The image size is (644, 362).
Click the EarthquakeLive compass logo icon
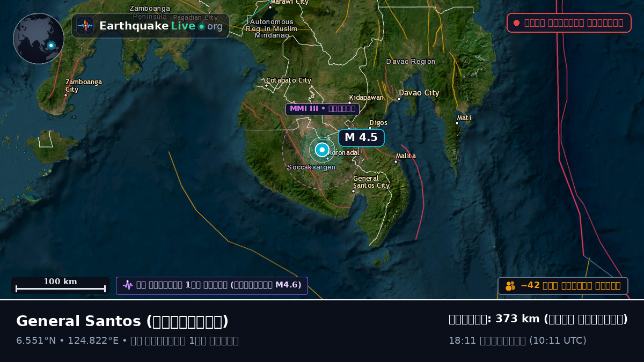85,26
